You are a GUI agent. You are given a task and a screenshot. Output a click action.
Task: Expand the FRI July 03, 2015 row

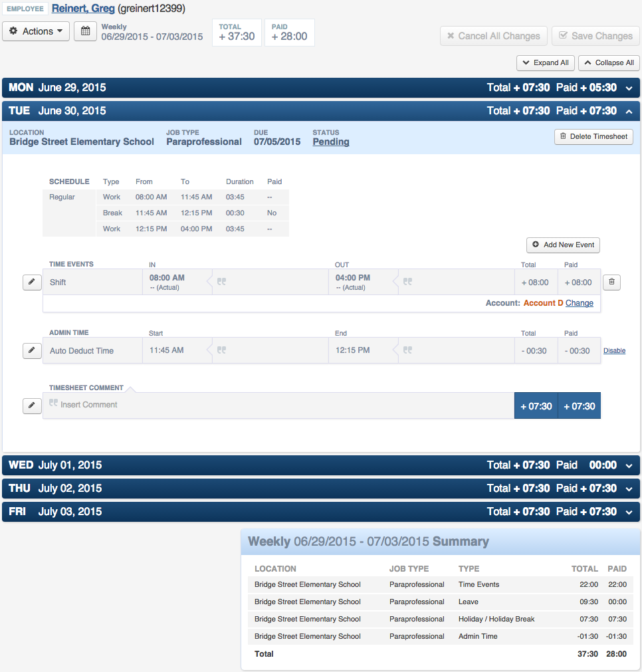[x=629, y=512]
